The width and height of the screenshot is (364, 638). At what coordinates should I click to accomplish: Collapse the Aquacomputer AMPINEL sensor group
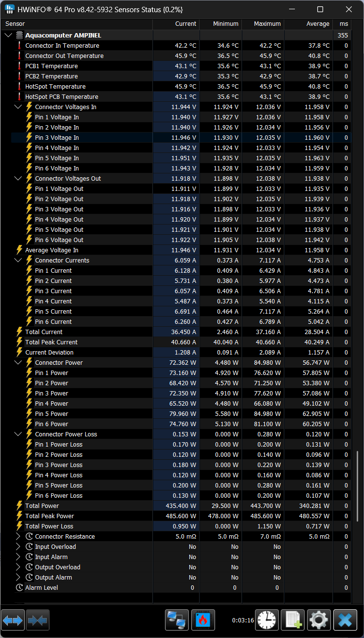[8, 35]
